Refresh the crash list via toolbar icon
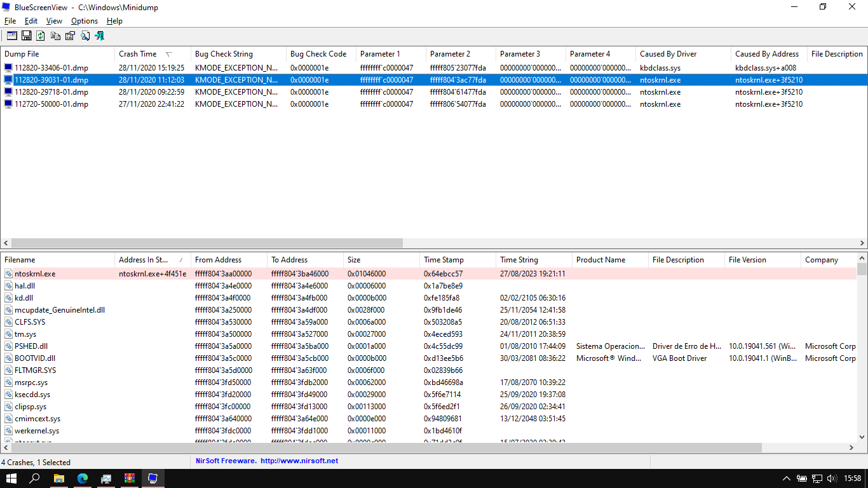This screenshot has height=488, width=868. (x=41, y=36)
